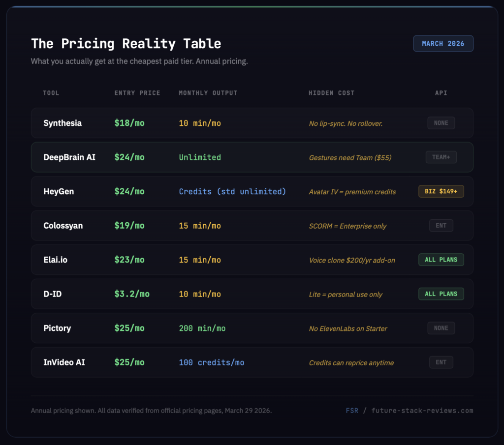Select the ALL PLANS badge for Elai.io
The height and width of the screenshot is (445, 504).
[441, 260]
